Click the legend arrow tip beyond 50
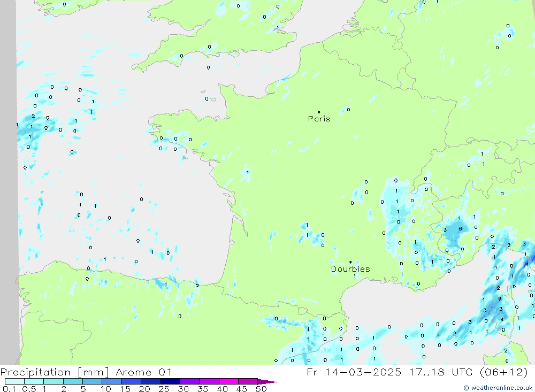Viewport: 535px width, 392px height. coord(268,381)
